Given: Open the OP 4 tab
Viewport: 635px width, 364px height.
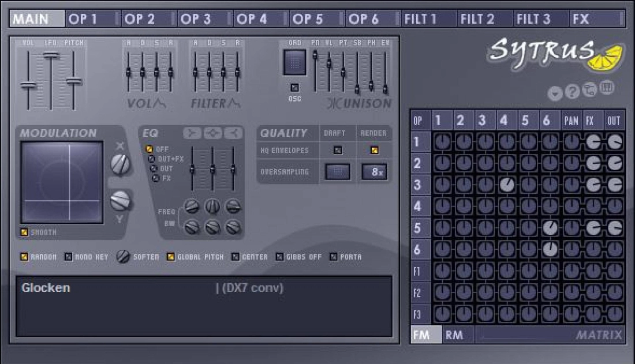Looking at the screenshot, I should click(x=261, y=18).
